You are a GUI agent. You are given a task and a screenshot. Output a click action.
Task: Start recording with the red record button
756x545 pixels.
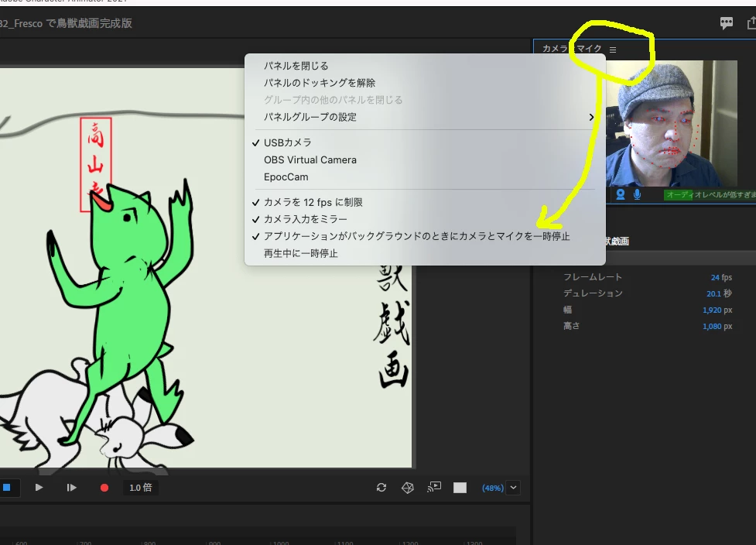coord(104,488)
